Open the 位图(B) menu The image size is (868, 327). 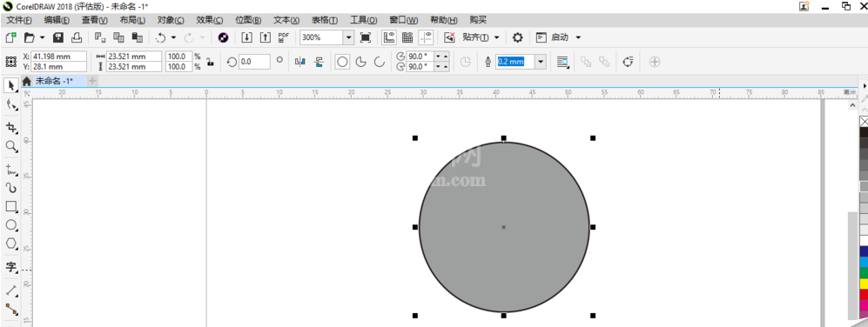tap(248, 21)
